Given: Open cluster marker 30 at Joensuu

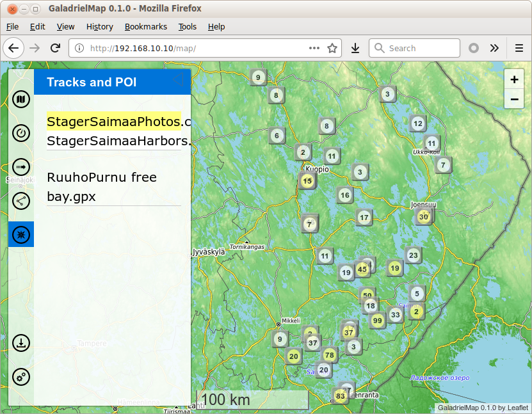Looking at the screenshot, I should [x=423, y=217].
